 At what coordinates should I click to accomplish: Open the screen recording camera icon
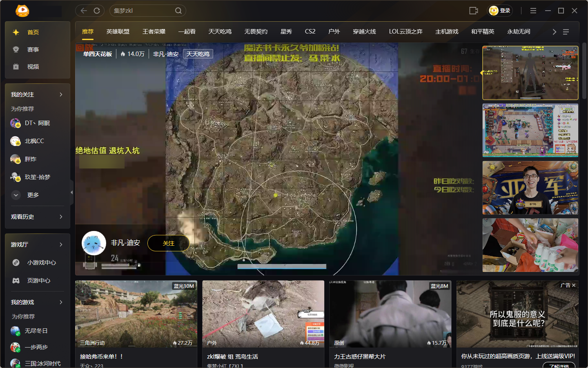pyautogui.click(x=473, y=11)
